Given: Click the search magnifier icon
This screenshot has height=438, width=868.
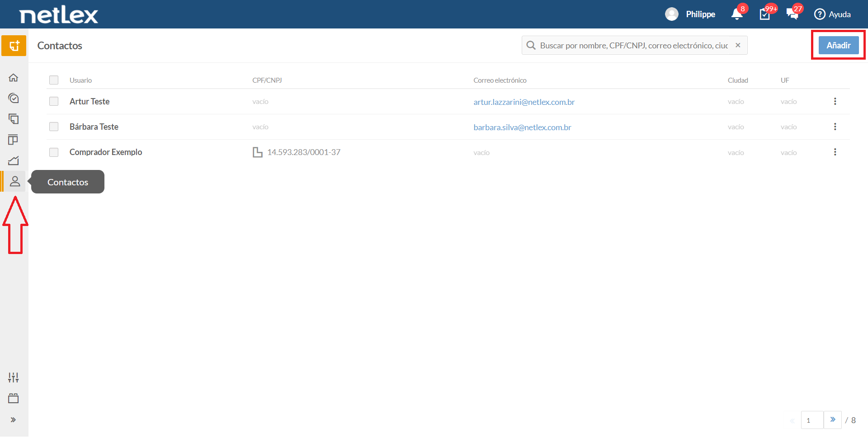Looking at the screenshot, I should [531, 46].
